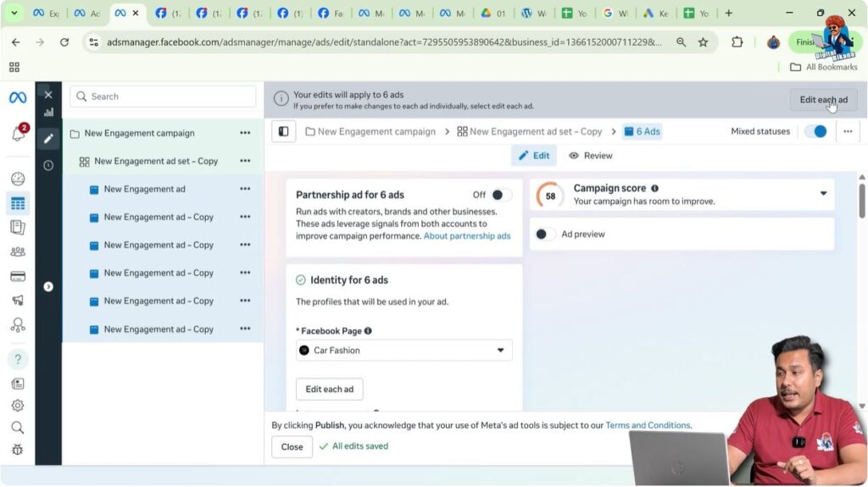Click the campaign search field

pos(163,97)
